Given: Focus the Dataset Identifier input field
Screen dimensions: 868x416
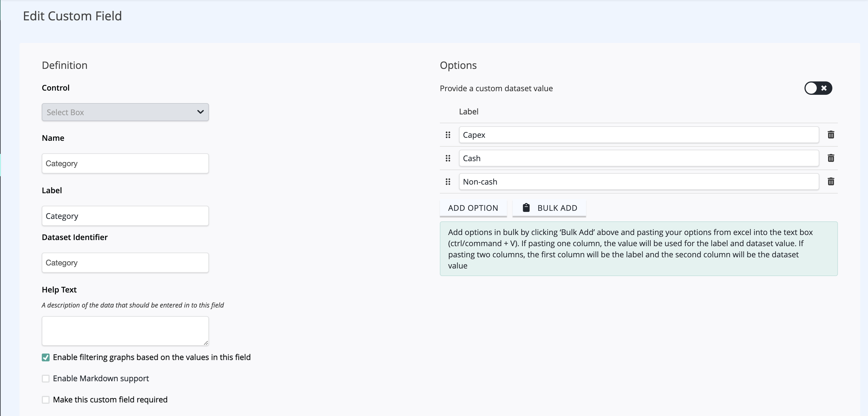Looking at the screenshot, I should click(125, 263).
